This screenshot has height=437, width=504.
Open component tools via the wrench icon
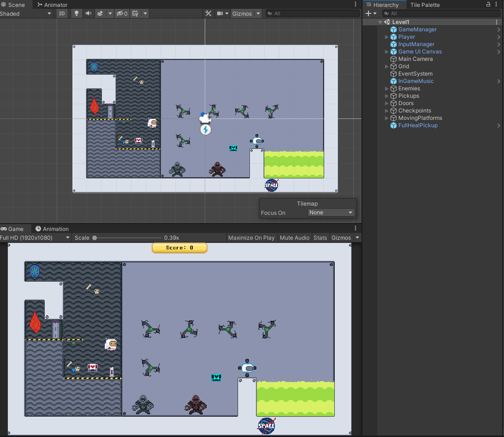point(208,13)
